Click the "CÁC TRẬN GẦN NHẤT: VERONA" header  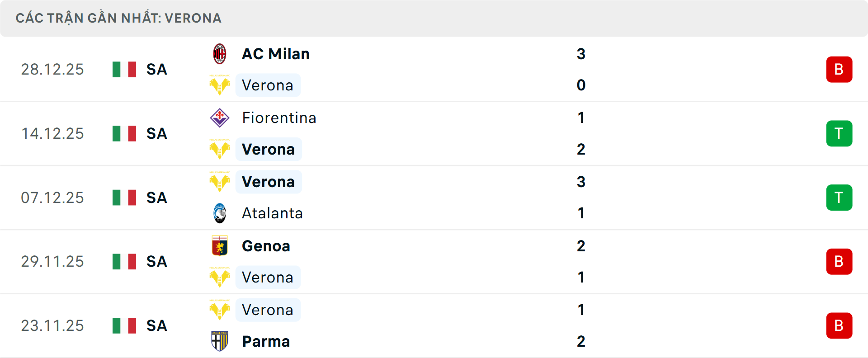pyautogui.click(x=118, y=18)
